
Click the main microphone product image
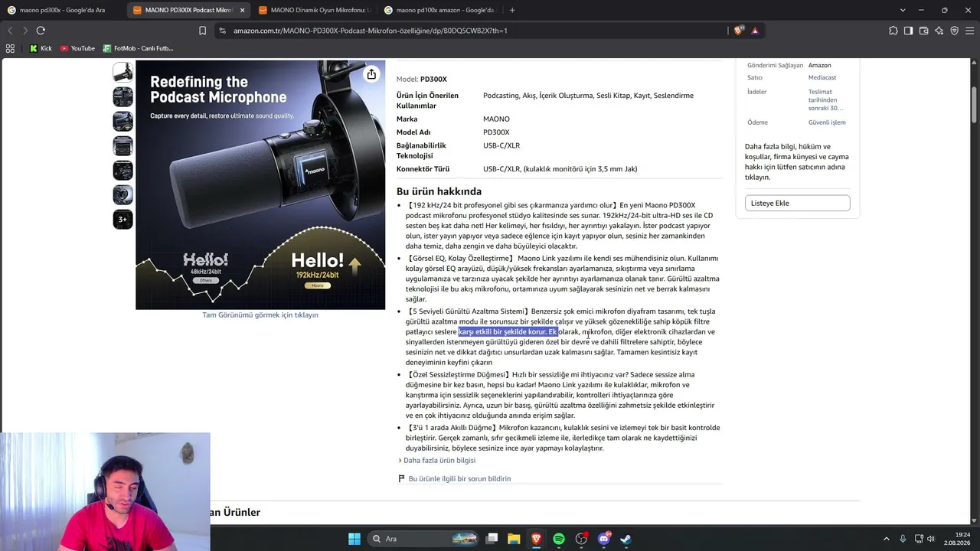pos(260,185)
